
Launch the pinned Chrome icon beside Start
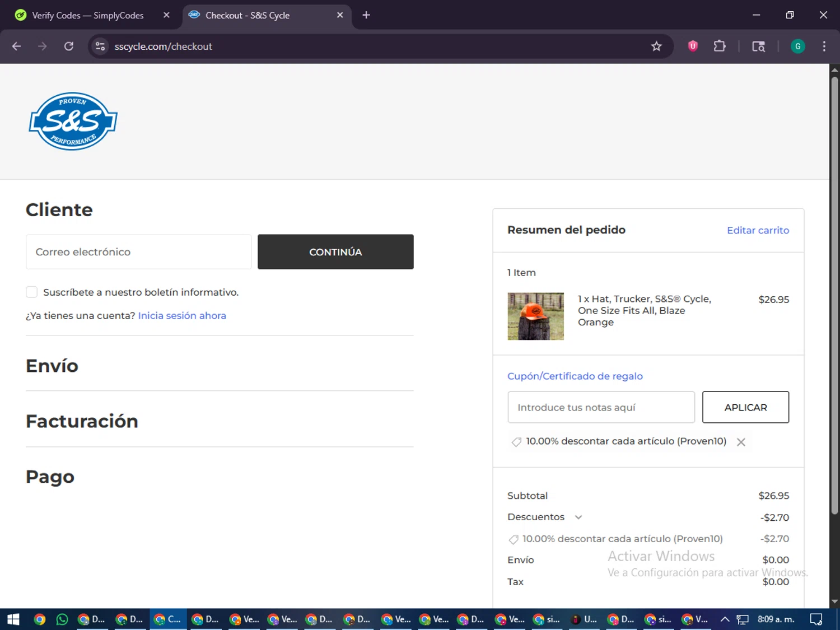tap(39, 619)
